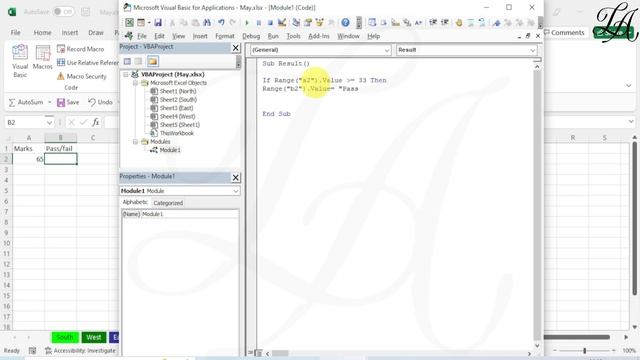Click the code window horizontal scrollbar thumb

coord(280,353)
